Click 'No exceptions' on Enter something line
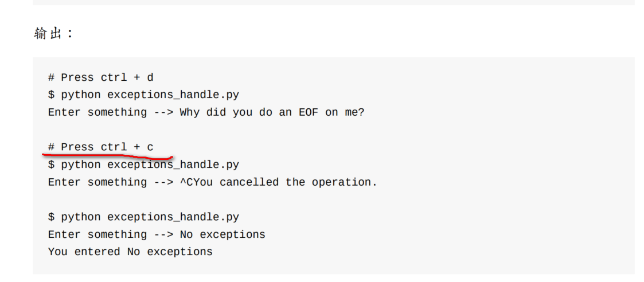This screenshot has width=644, height=282. coord(223,234)
